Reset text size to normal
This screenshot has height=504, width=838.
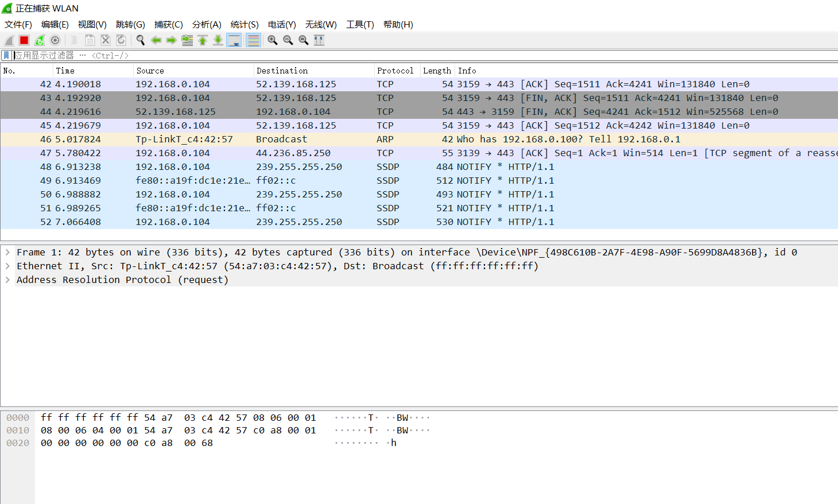click(304, 40)
